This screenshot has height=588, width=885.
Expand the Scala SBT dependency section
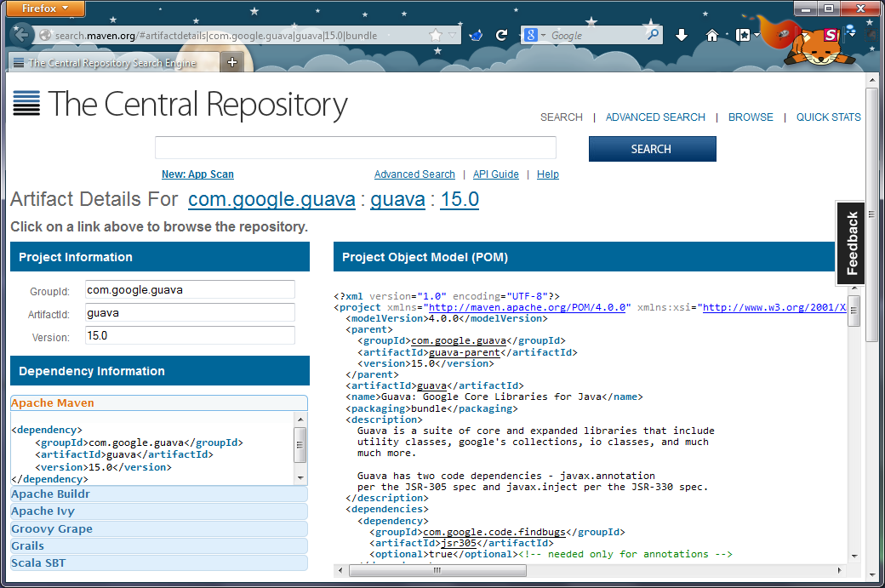pyautogui.click(x=159, y=562)
